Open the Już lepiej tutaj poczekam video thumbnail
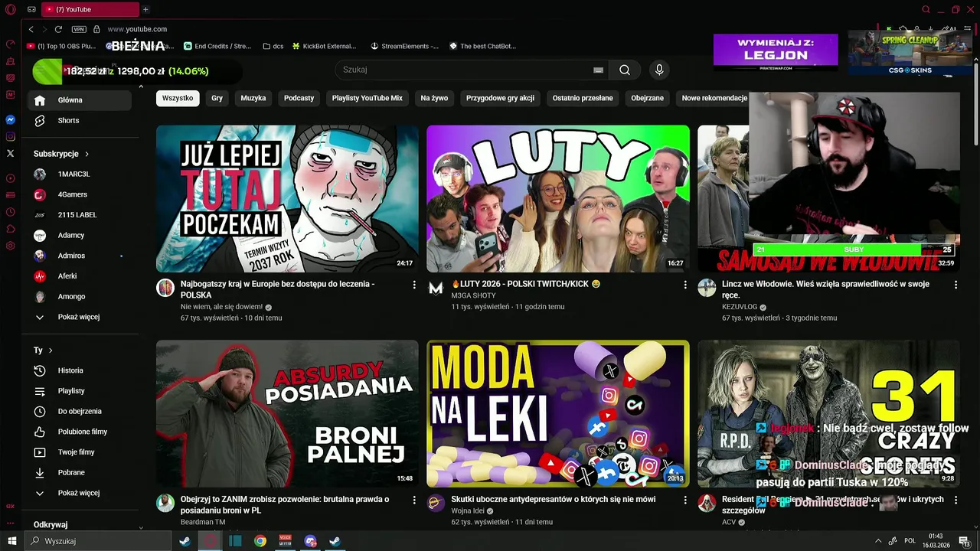Screen dimensions: 980x551 [288, 199]
